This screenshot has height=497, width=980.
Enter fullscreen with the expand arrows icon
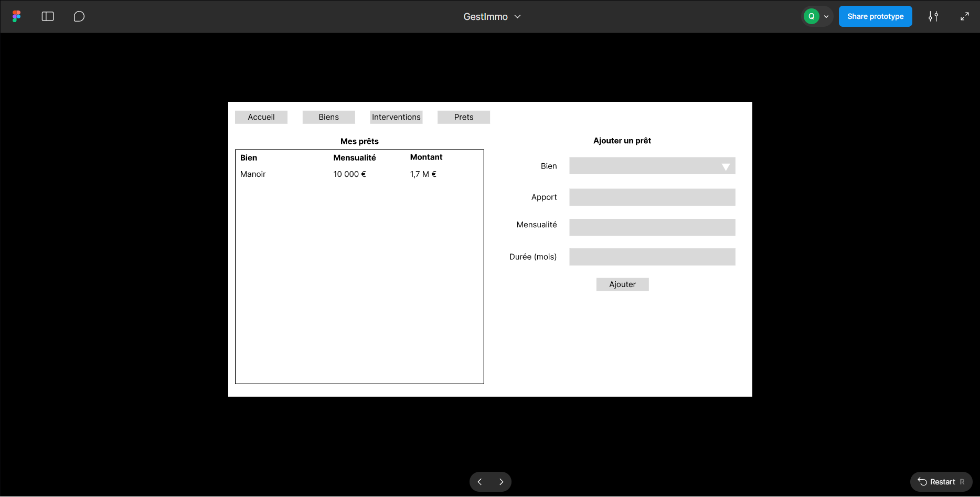(x=964, y=16)
